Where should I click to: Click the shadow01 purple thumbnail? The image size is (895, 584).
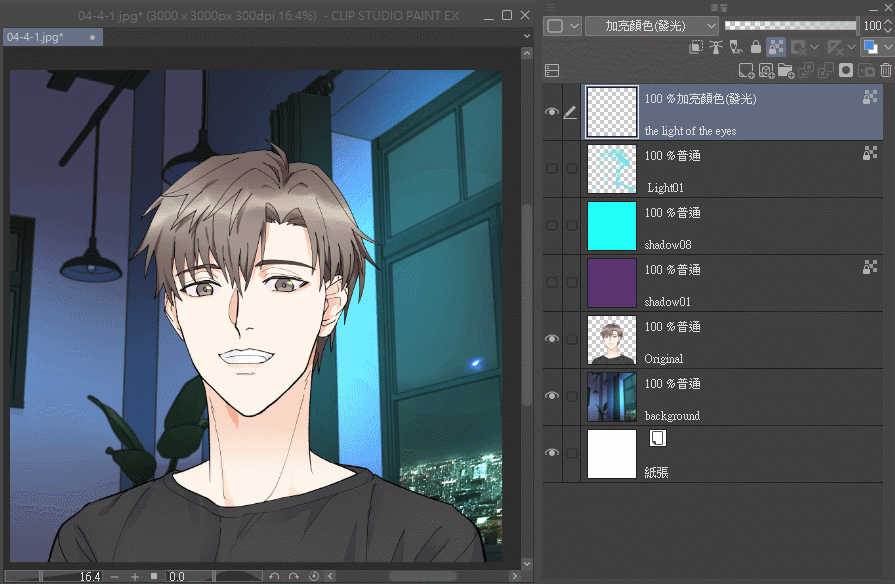(612, 283)
